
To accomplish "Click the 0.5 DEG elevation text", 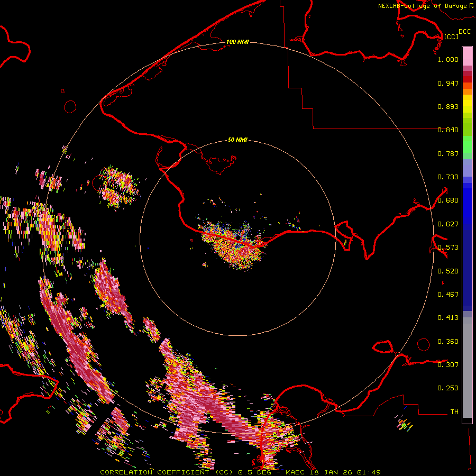I will click(254, 472).
